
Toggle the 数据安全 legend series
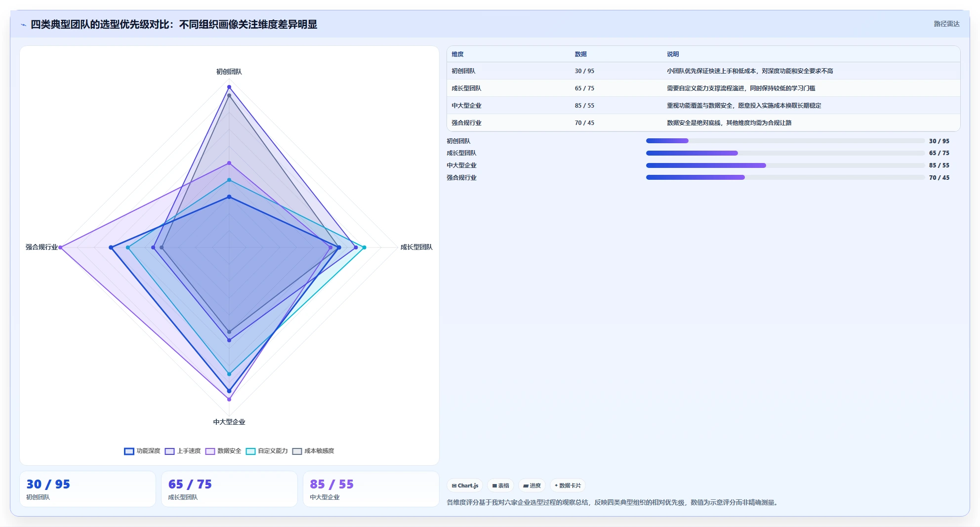223,451
